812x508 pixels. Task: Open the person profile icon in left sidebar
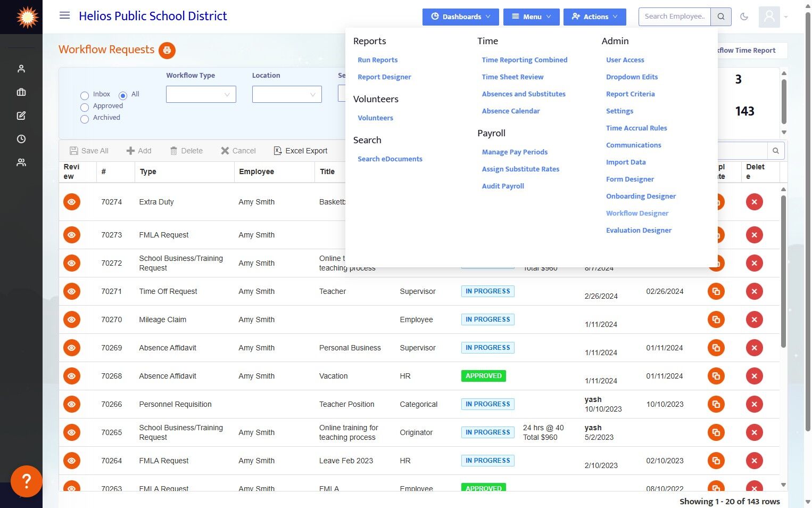click(21, 69)
